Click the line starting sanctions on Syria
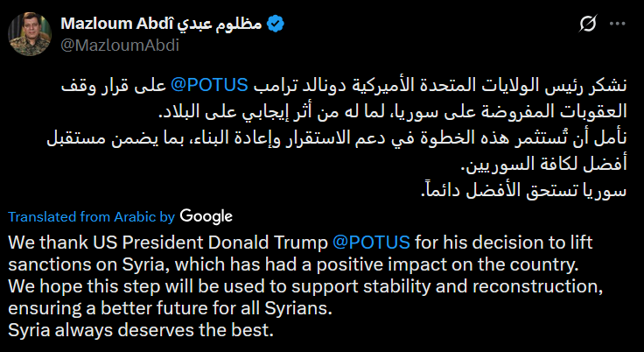Viewport: 644px width, 352px height. (294, 264)
